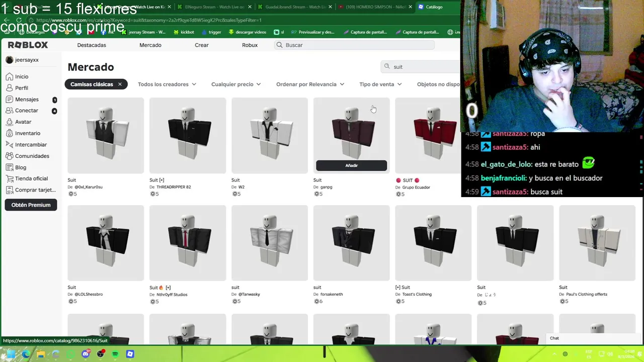Viewport: 644px width, 362px height.
Task: Open creator link THREADRIPPER 82
Action: coord(174,187)
